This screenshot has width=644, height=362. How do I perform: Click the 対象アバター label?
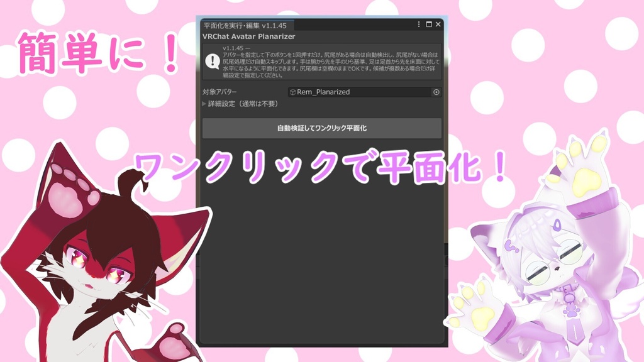pos(219,92)
